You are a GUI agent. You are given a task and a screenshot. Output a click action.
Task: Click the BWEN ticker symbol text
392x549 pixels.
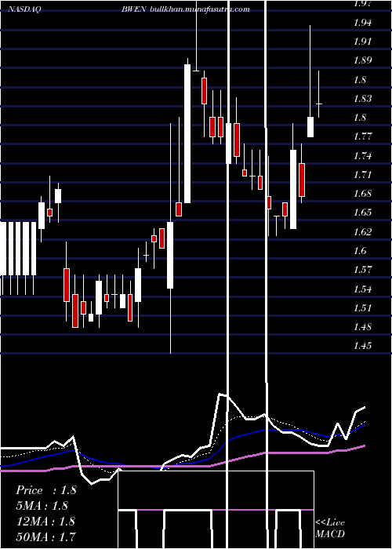point(134,9)
